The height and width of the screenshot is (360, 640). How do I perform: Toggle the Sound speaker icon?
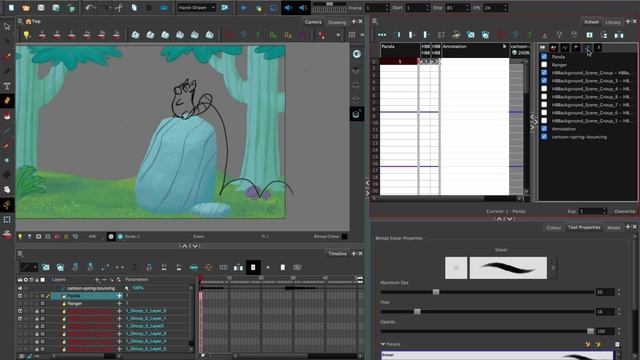click(288, 7)
